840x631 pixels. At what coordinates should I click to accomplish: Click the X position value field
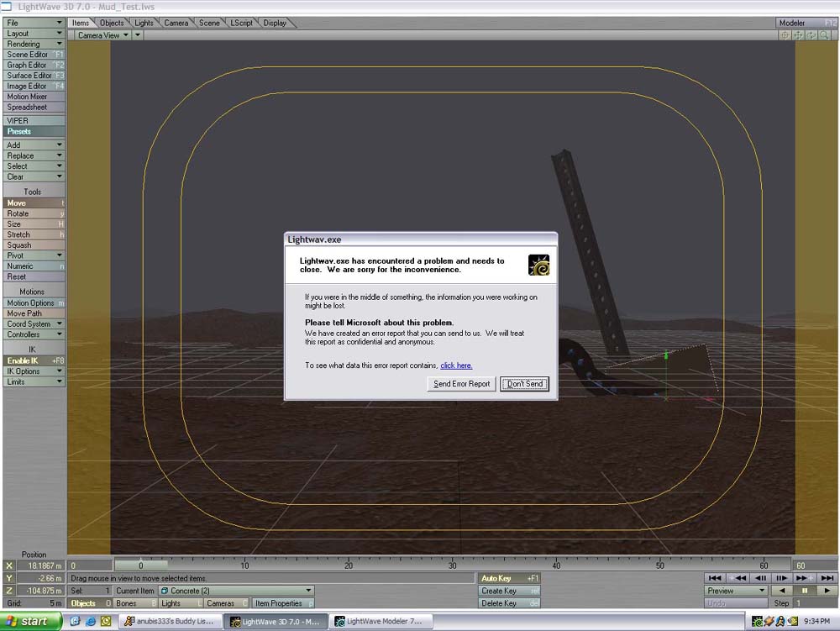[40, 565]
